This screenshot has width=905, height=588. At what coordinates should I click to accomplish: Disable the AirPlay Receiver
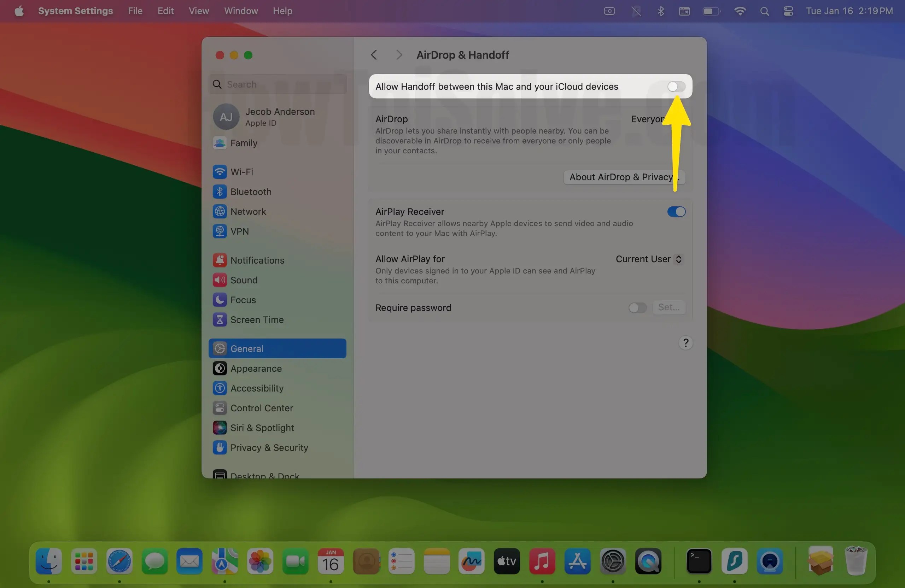pyautogui.click(x=675, y=212)
